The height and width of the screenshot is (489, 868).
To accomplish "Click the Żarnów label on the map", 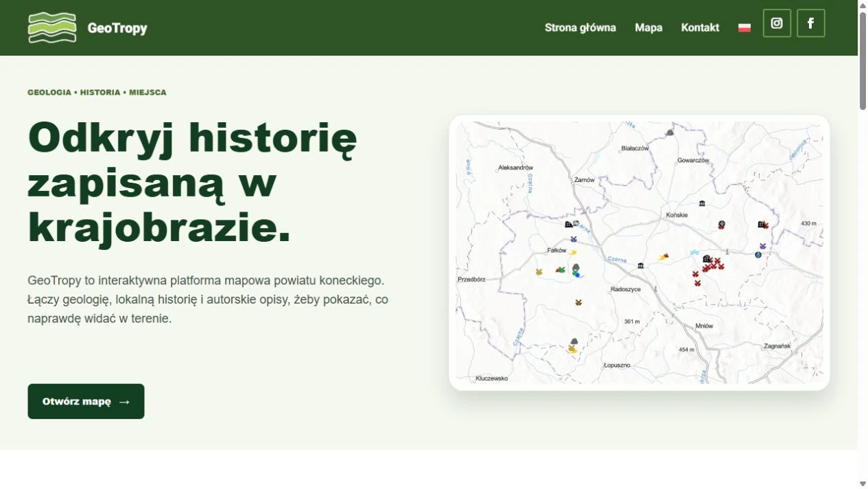I will click(585, 179).
